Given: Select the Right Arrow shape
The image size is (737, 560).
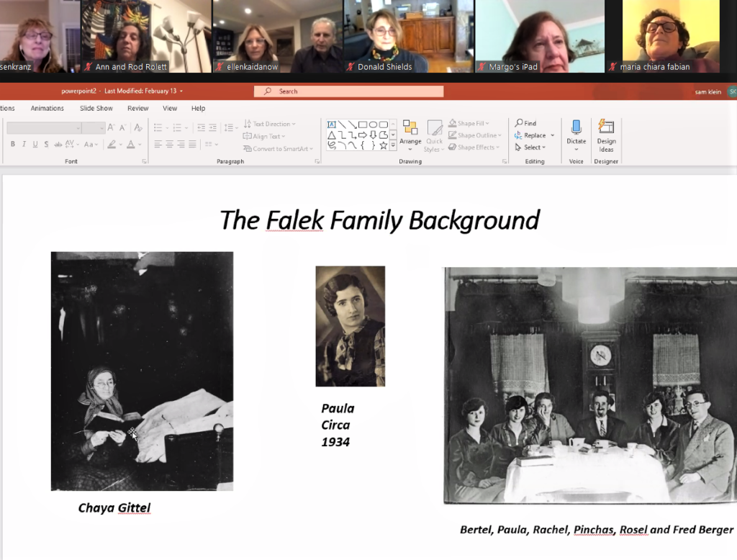Looking at the screenshot, I should point(363,135).
